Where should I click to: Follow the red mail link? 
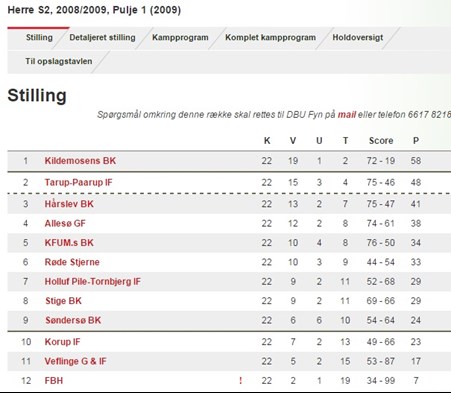point(347,115)
